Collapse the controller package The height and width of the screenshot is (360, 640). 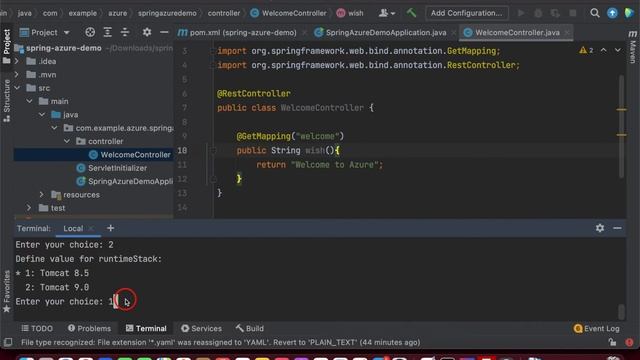(x=67, y=141)
